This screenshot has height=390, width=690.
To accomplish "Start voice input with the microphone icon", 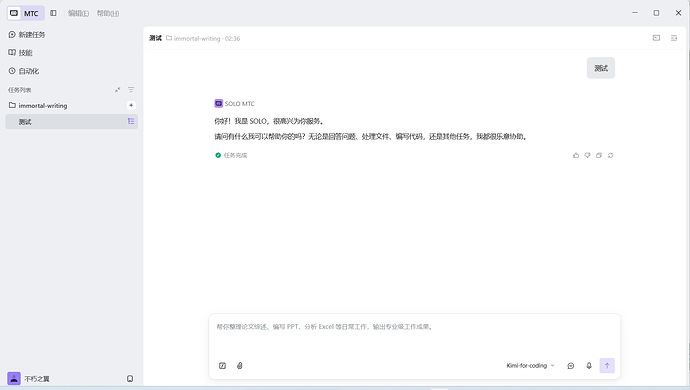I will pyautogui.click(x=589, y=366).
